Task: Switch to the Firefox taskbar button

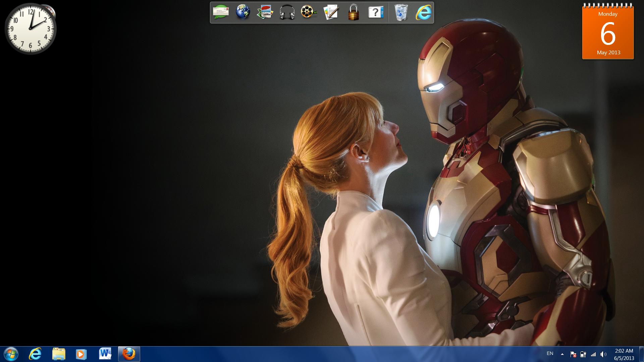Action: point(129,354)
